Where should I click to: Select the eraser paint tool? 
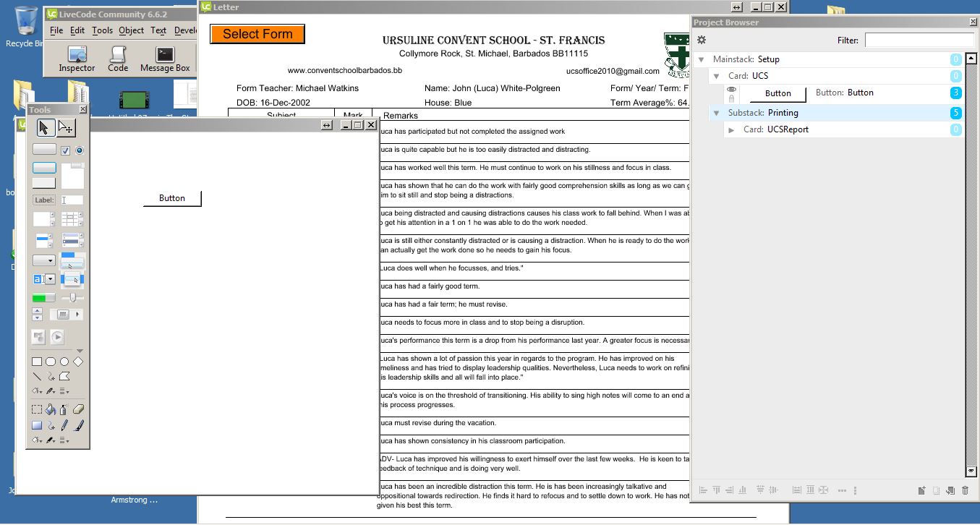[78, 409]
